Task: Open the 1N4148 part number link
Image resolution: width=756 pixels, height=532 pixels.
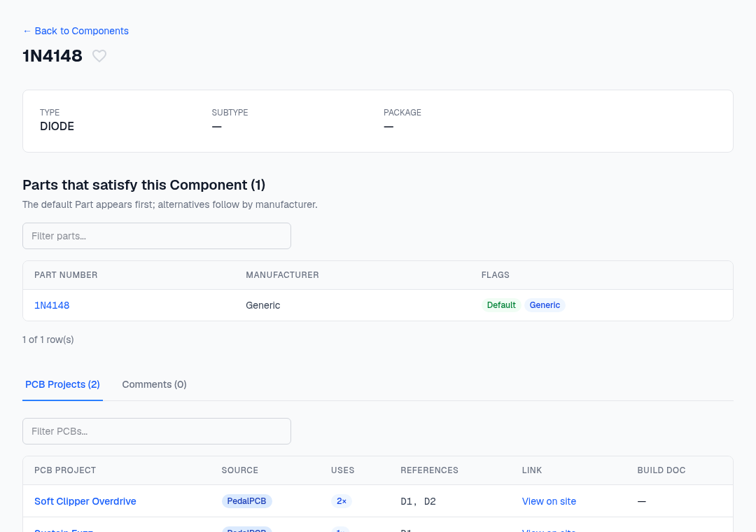Action: click(x=52, y=305)
